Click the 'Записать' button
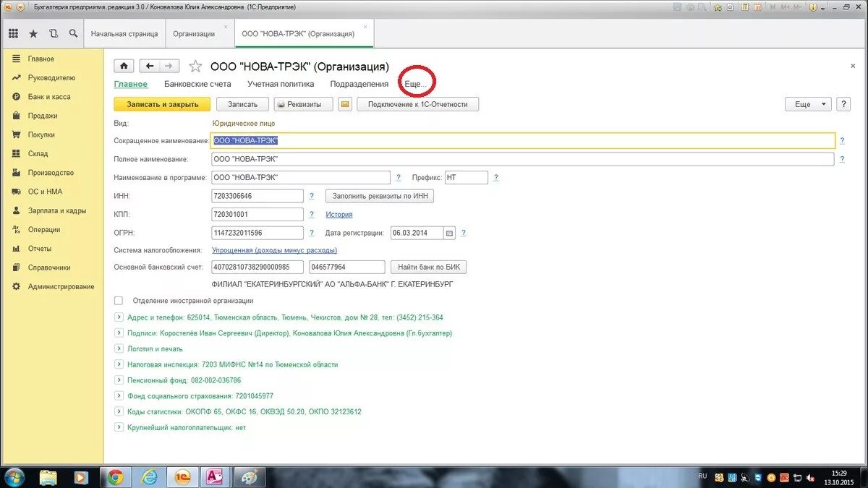Image resolution: width=868 pixels, height=488 pixels. (x=242, y=104)
